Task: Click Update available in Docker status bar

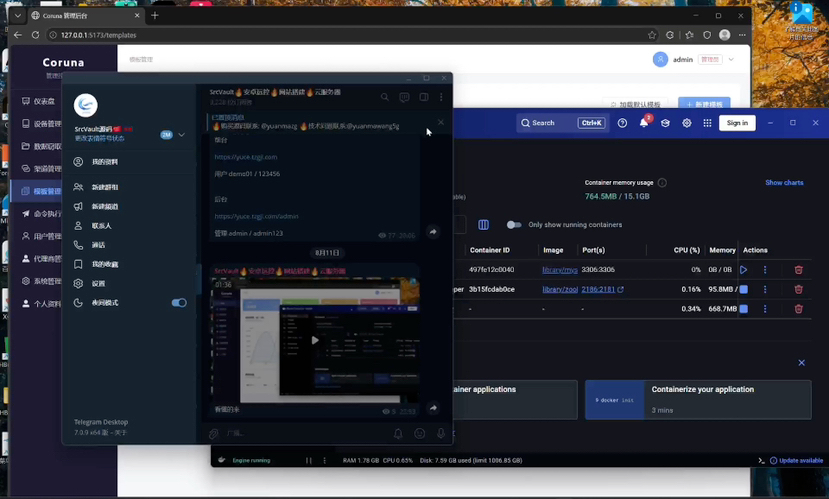Action: 796,460
